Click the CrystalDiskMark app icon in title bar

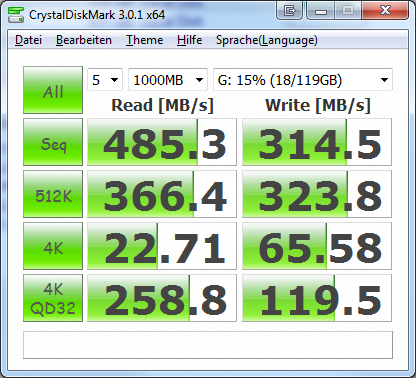(x=16, y=14)
